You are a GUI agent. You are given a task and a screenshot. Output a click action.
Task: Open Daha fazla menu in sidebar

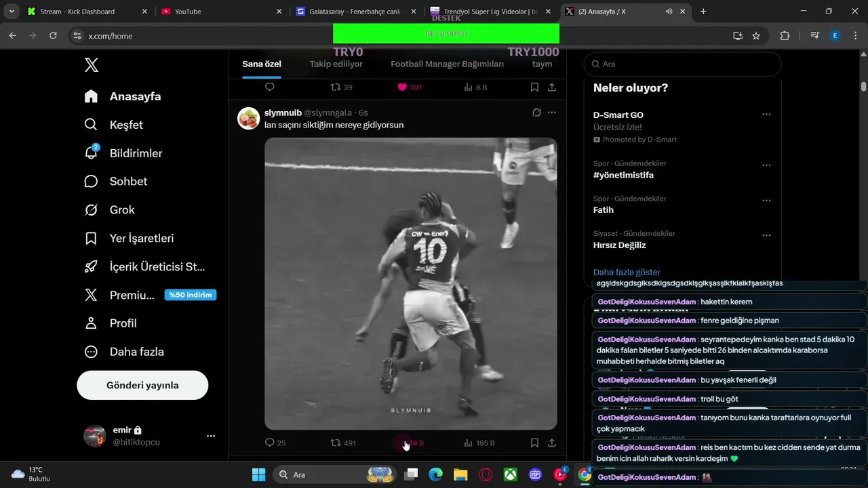click(123, 352)
